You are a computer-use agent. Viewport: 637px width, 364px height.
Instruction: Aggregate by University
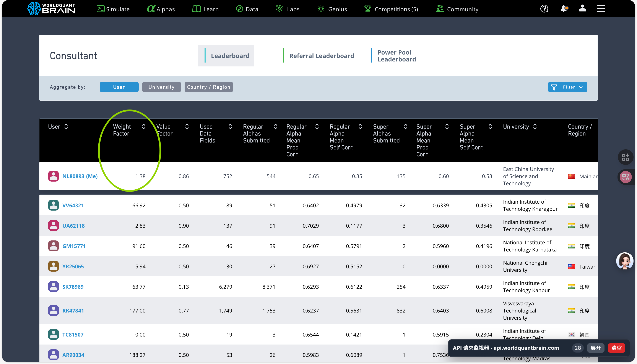161,87
